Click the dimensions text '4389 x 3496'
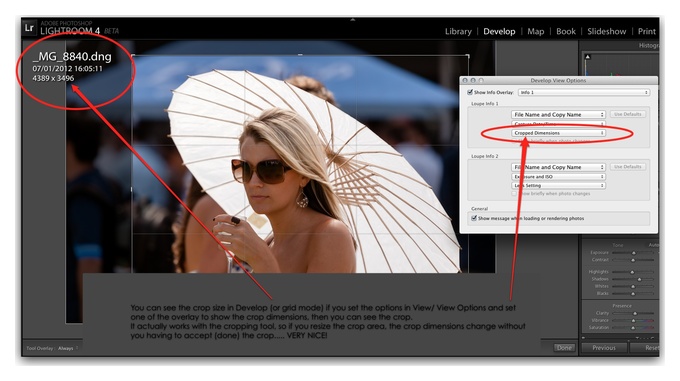The image size is (680, 381). (x=53, y=78)
